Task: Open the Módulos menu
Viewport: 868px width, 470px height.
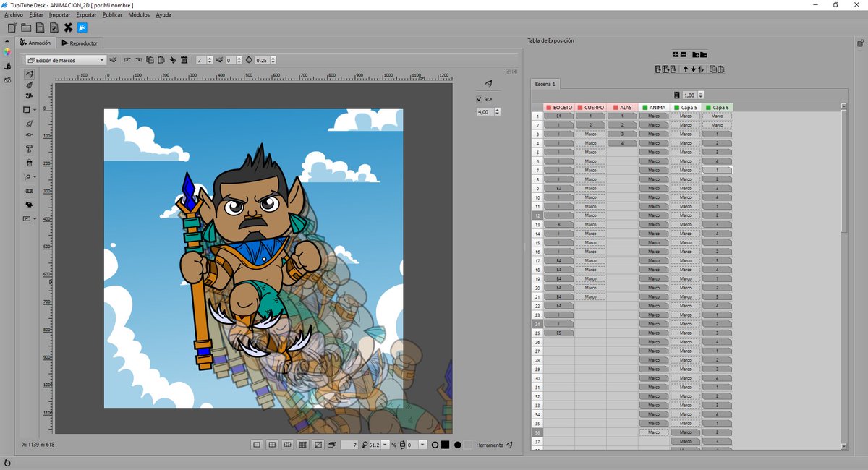Action: pyautogui.click(x=139, y=14)
